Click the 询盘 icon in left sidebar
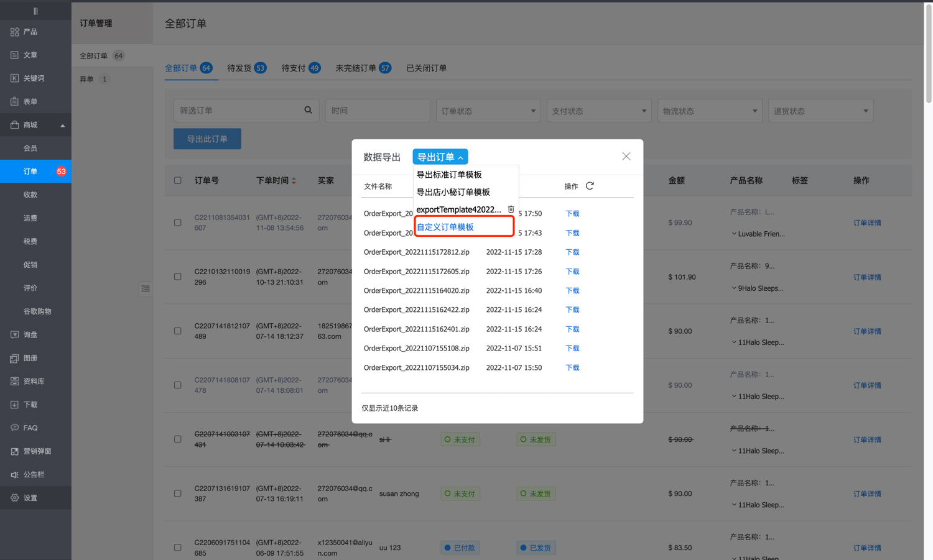Viewport: 933px width, 560px height. coord(15,334)
